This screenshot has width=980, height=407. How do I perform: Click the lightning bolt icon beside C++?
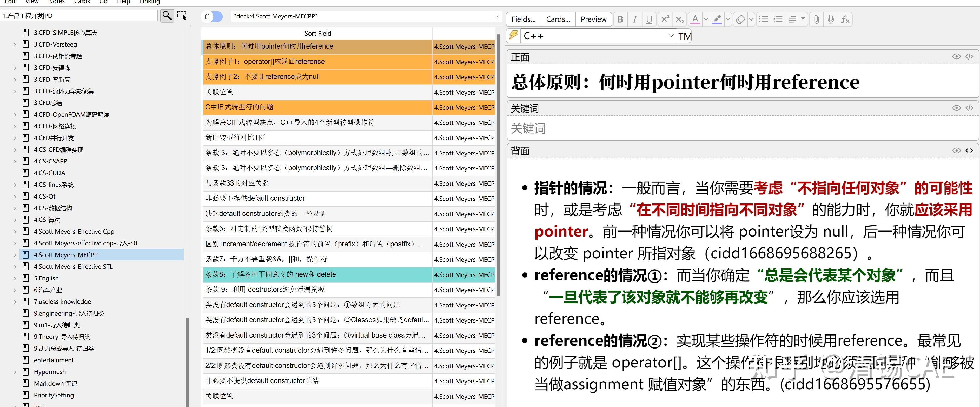tap(514, 35)
